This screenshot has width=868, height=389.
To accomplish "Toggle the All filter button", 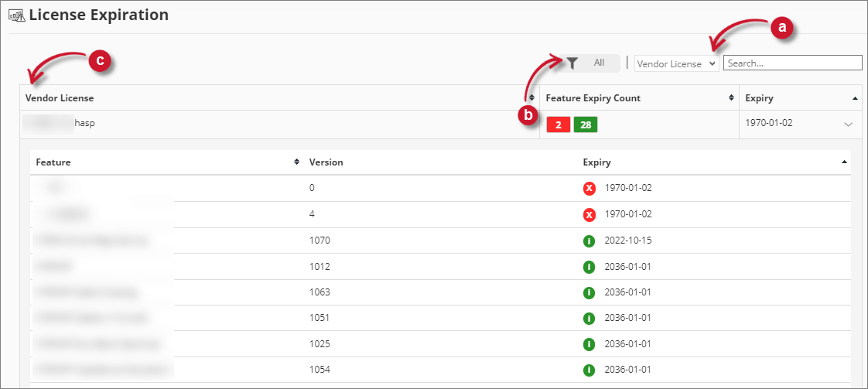I will [598, 63].
